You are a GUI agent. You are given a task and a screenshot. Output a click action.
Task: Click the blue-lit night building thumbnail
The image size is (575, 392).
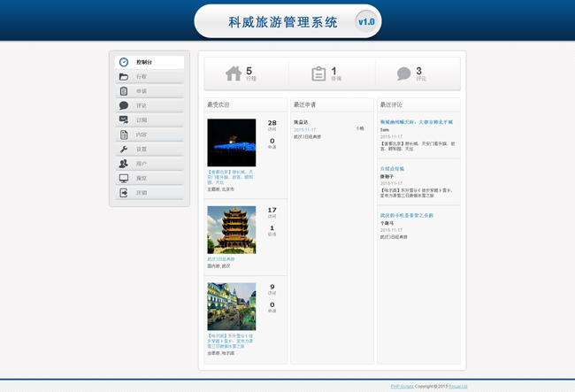point(232,142)
